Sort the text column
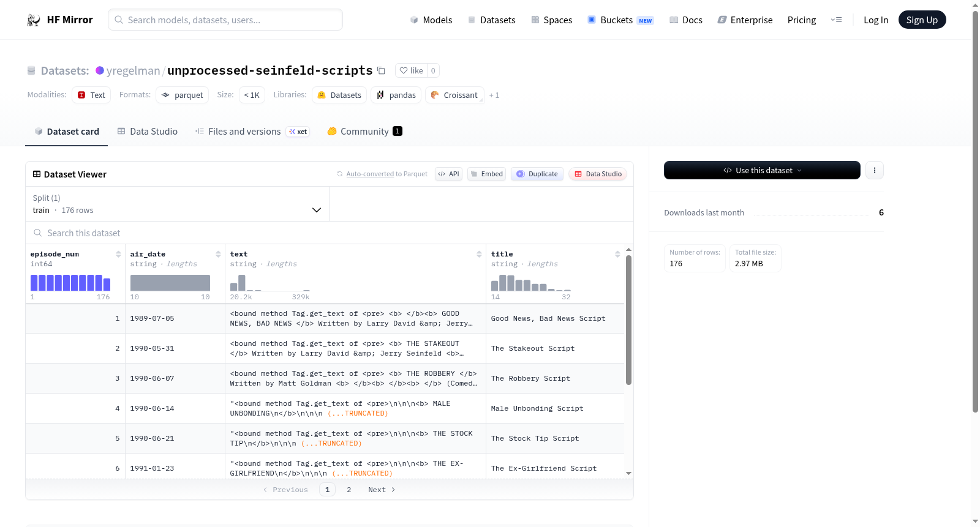 [479, 254]
